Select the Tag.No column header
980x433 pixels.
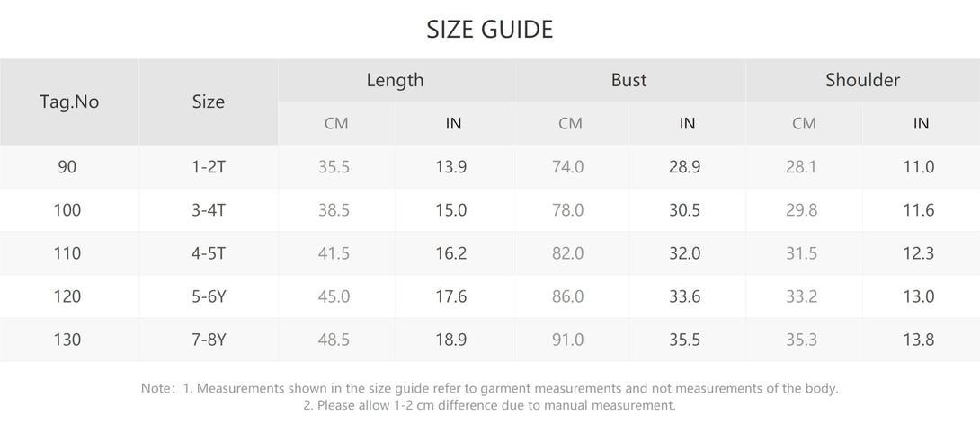point(69,102)
